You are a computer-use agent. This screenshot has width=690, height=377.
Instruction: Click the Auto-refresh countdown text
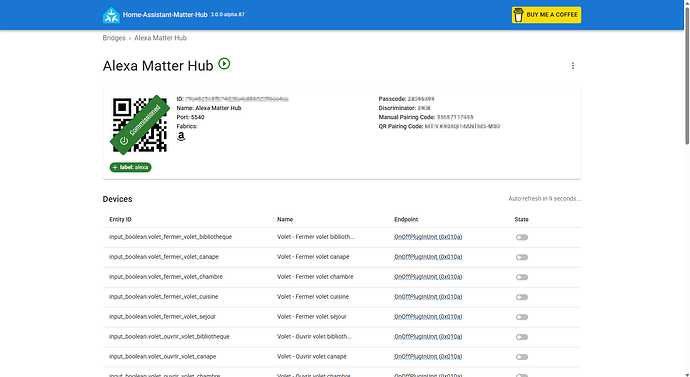[545, 199]
